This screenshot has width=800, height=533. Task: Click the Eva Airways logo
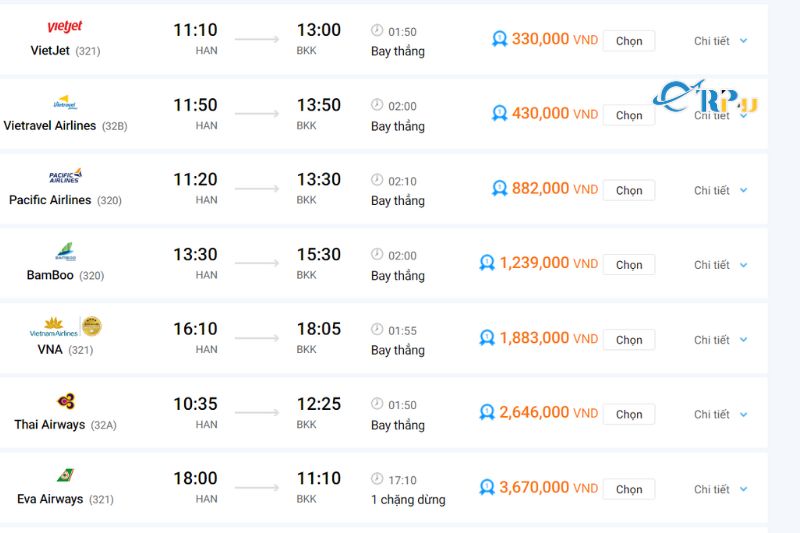pyautogui.click(x=65, y=475)
